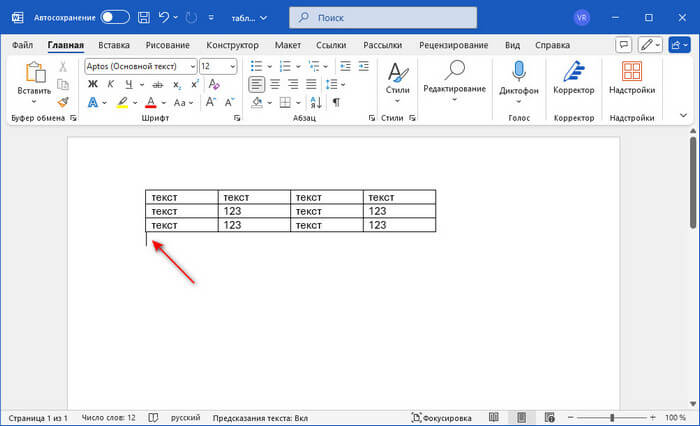Expand the font size dropdown

click(233, 66)
